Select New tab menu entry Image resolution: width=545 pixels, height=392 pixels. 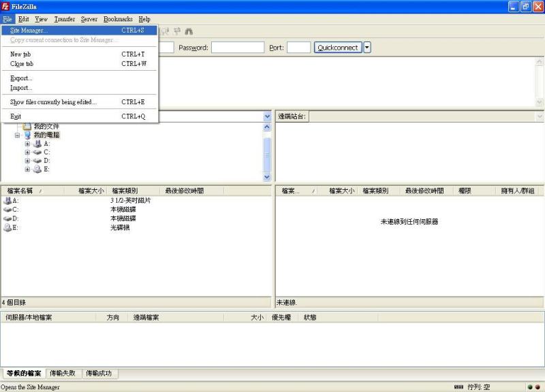coord(79,54)
